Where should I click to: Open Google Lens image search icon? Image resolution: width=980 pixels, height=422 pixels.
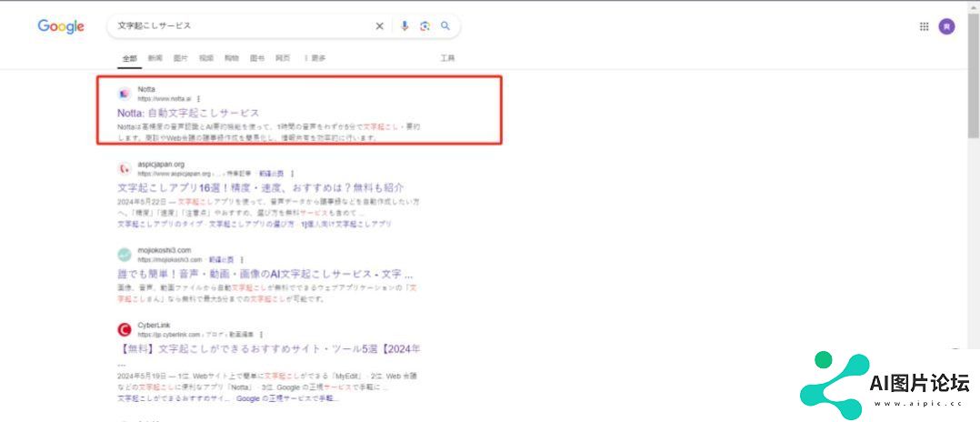[x=425, y=26]
